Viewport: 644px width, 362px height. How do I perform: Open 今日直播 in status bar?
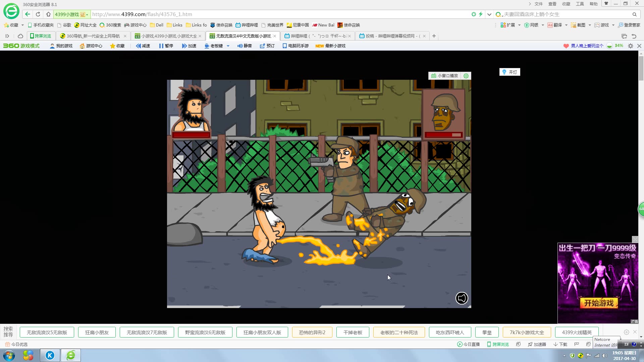pos(468,344)
